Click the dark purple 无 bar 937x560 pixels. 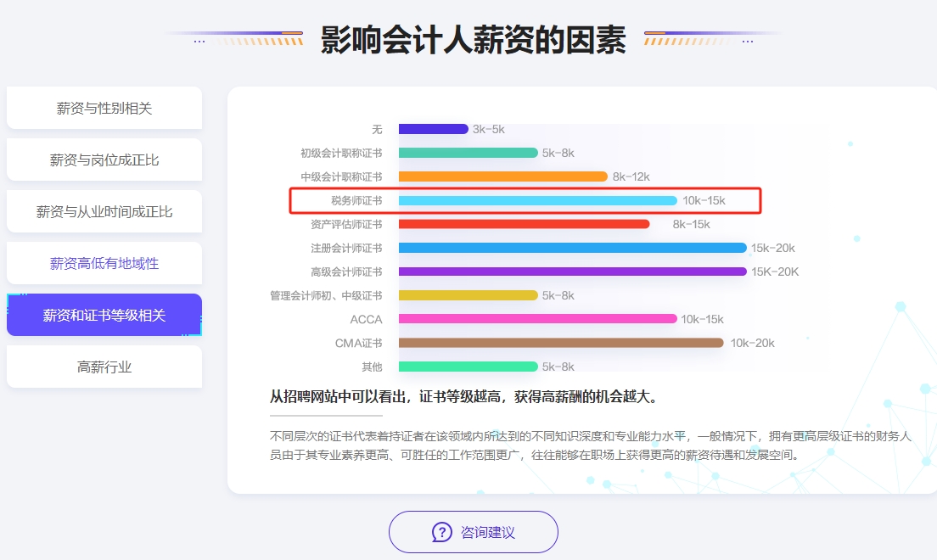click(433, 129)
